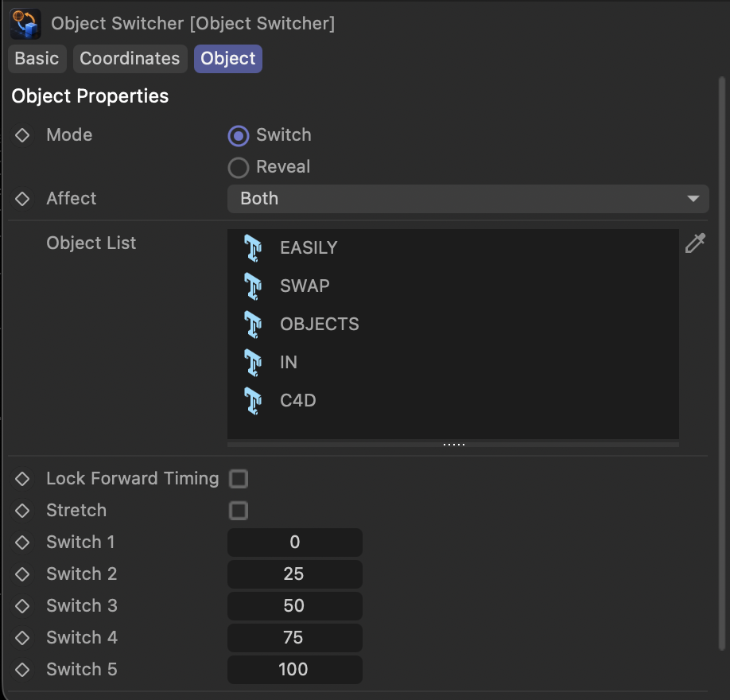This screenshot has width=730, height=700.
Task: Click the Switch 2 keyframe diamond
Action: [22, 574]
